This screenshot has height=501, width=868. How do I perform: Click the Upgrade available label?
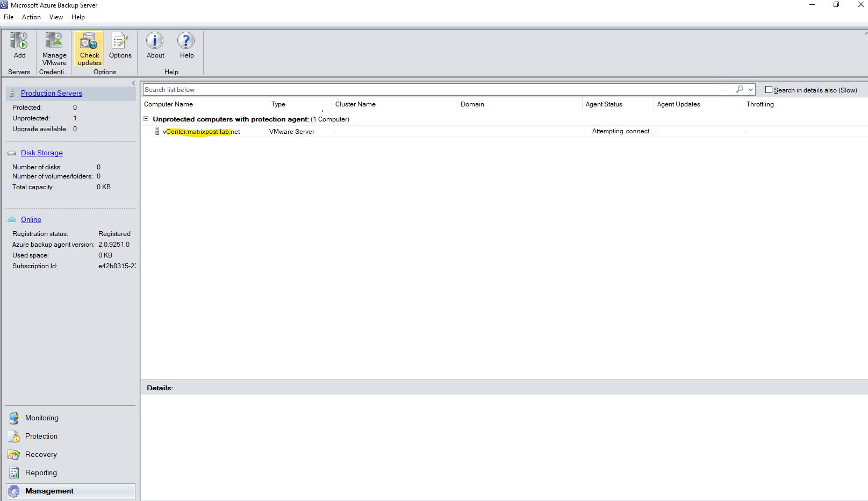[x=40, y=129]
